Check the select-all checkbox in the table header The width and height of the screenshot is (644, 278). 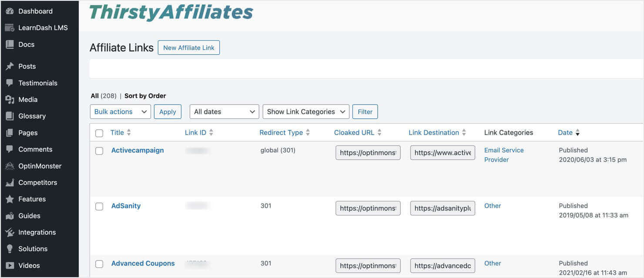click(99, 132)
